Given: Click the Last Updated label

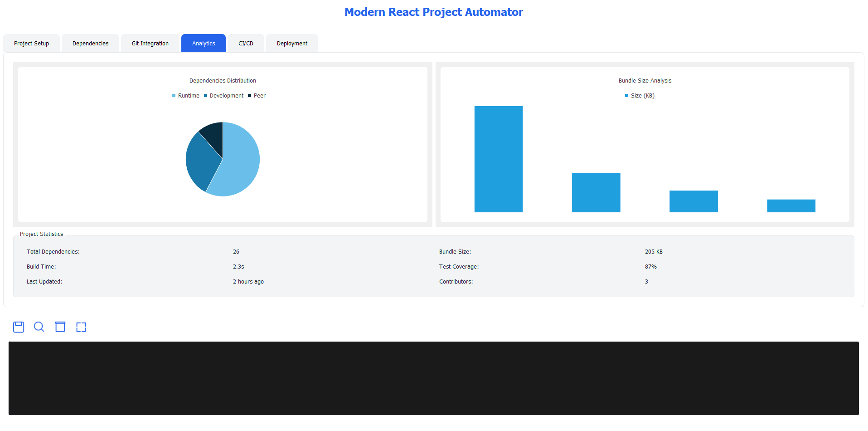Looking at the screenshot, I should (x=44, y=282).
